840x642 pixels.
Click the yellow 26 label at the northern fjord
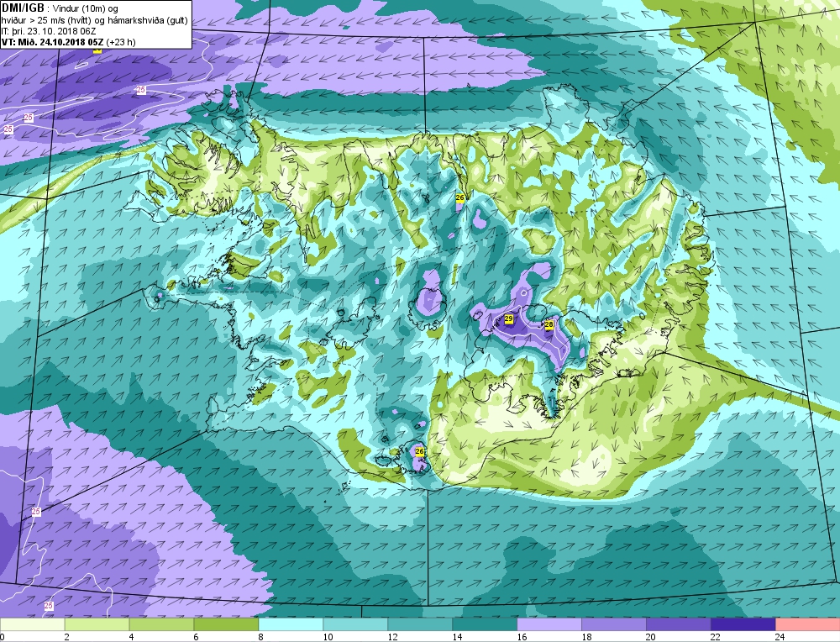tap(459, 197)
